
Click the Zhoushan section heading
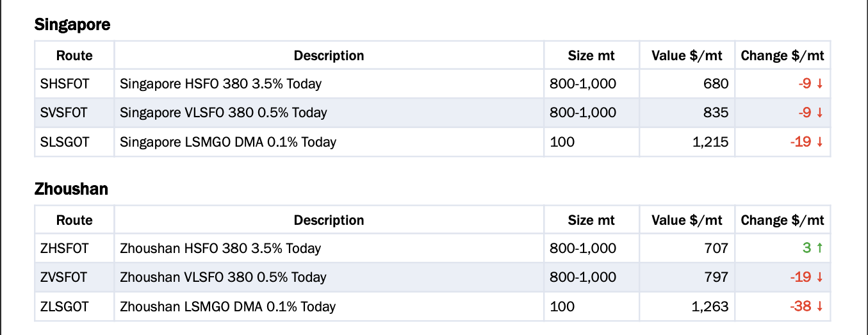tap(71, 190)
